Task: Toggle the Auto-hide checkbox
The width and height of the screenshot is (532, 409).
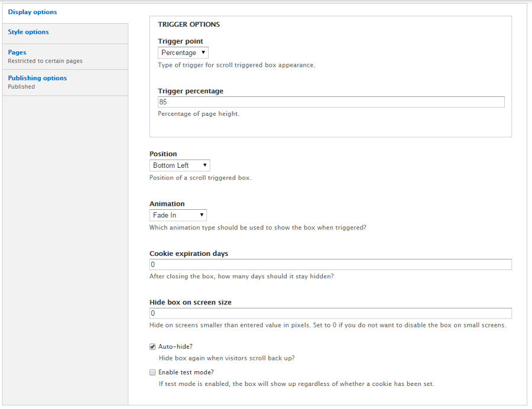Action: 153,346
